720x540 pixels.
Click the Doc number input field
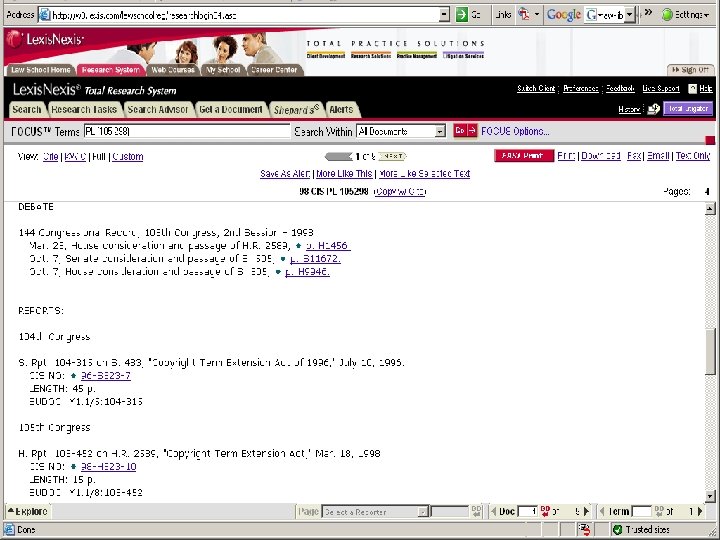click(x=528, y=511)
